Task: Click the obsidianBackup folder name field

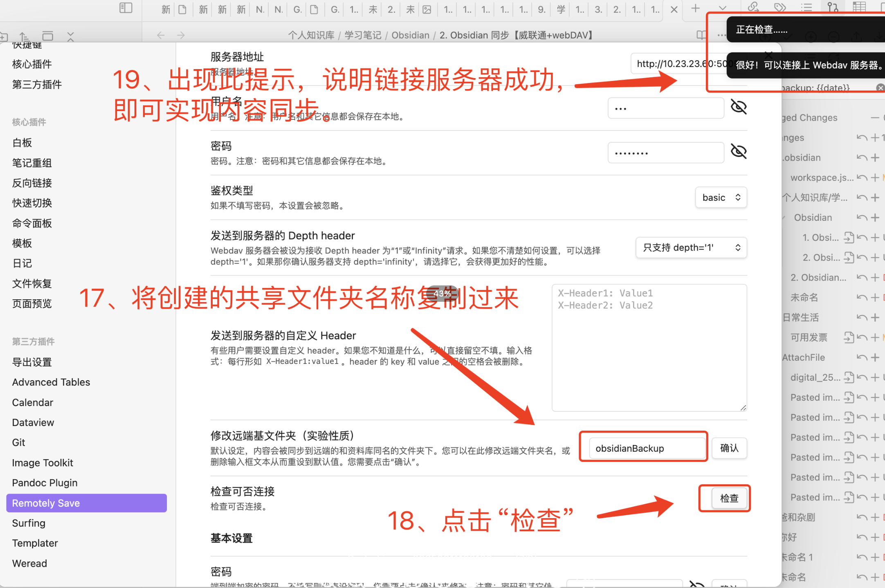Action: tap(647, 448)
